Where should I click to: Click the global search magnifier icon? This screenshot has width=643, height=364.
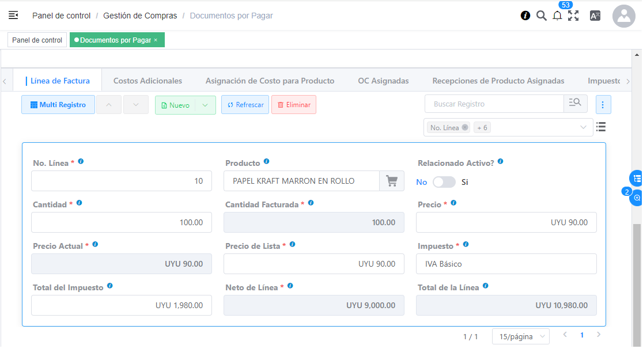tap(541, 16)
